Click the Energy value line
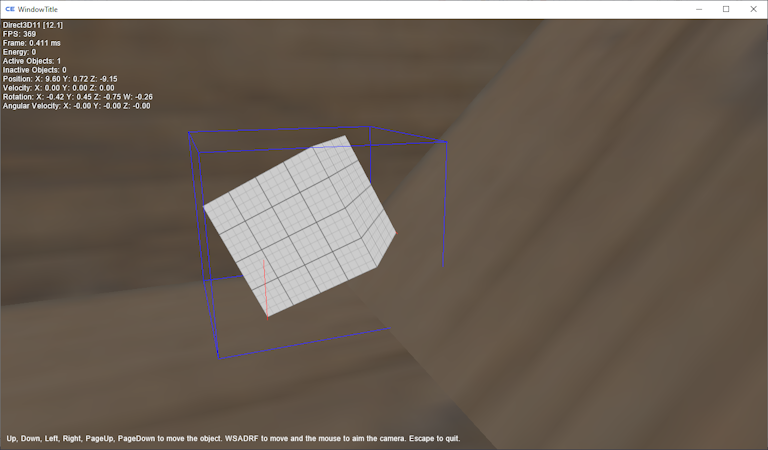 tap(20, 52)
